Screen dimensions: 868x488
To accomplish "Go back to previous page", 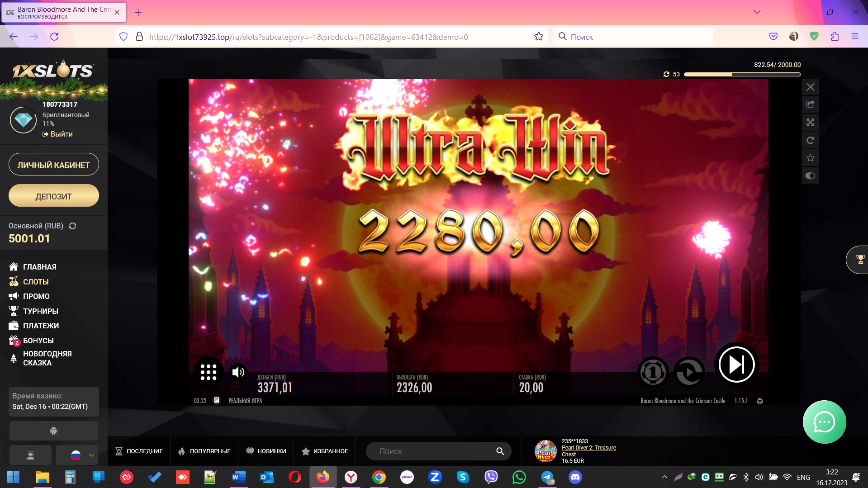I will tap(14, 37).
